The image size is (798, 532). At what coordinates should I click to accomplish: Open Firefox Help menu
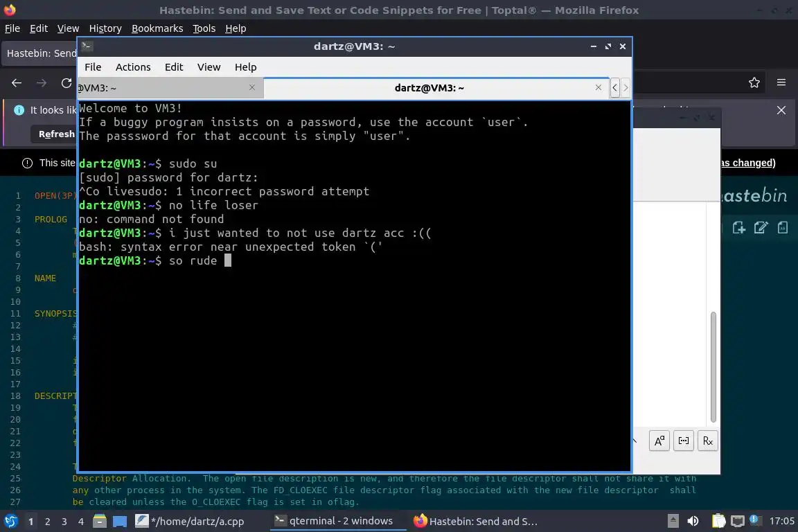[x=236, y=28]
